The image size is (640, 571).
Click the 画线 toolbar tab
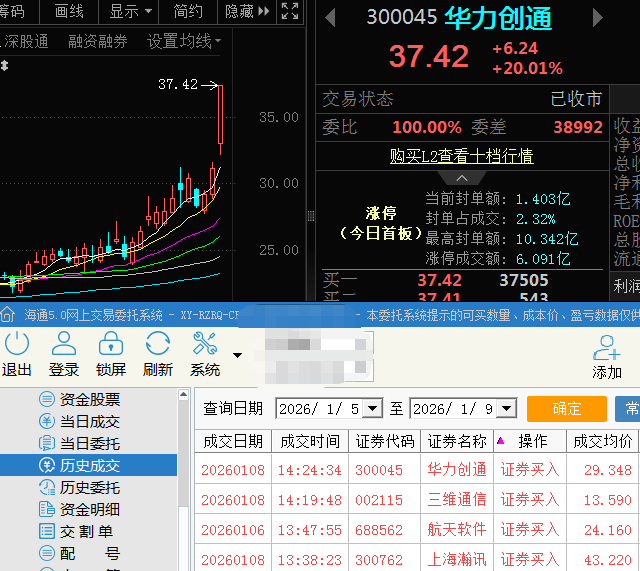point(69,11)
